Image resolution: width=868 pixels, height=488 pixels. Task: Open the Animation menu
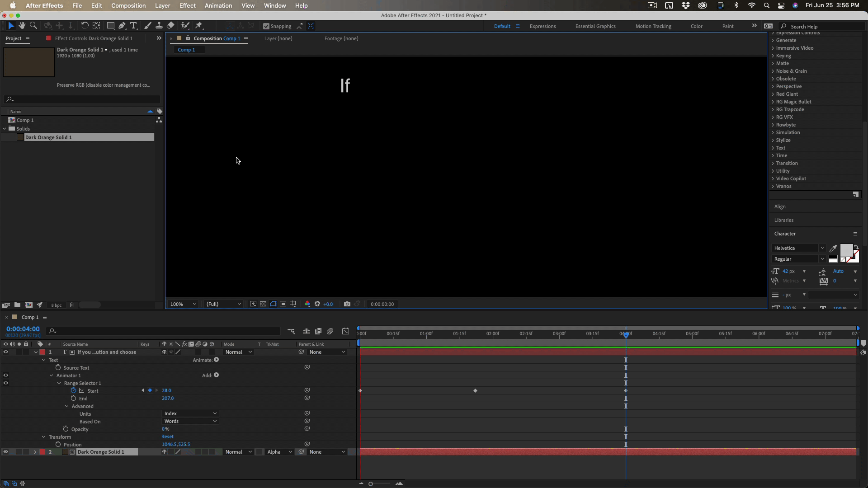(x=218, y=5)
